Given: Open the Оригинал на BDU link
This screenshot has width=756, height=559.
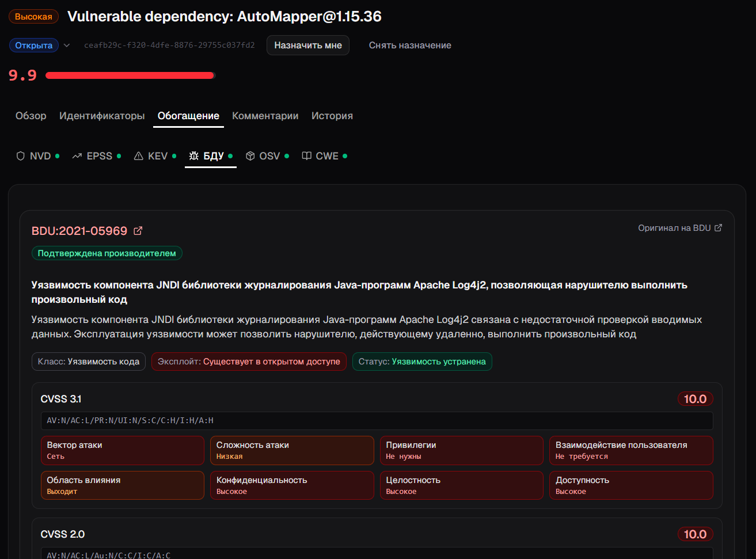Looking at the screenshot, I should [680, 228].
